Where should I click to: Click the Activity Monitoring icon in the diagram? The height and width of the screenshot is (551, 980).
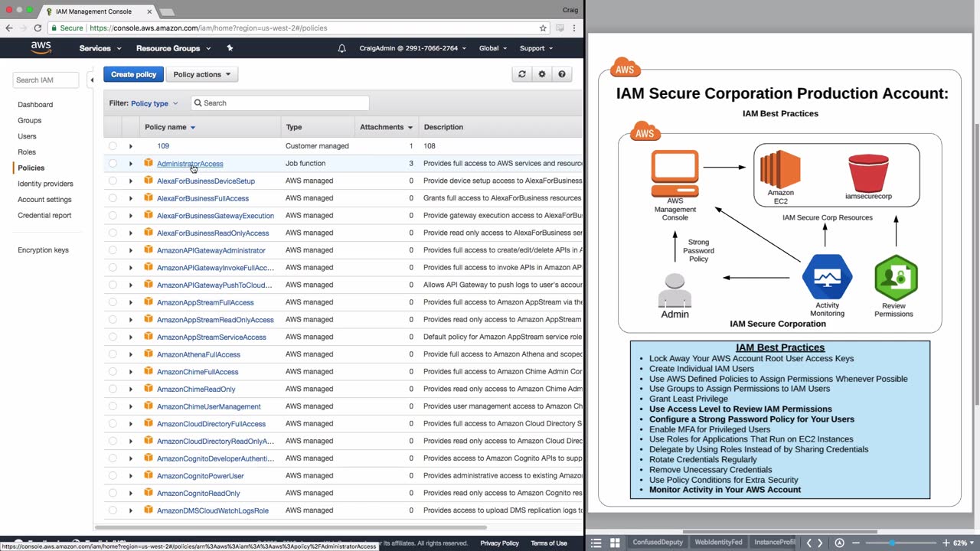(827, 277)
